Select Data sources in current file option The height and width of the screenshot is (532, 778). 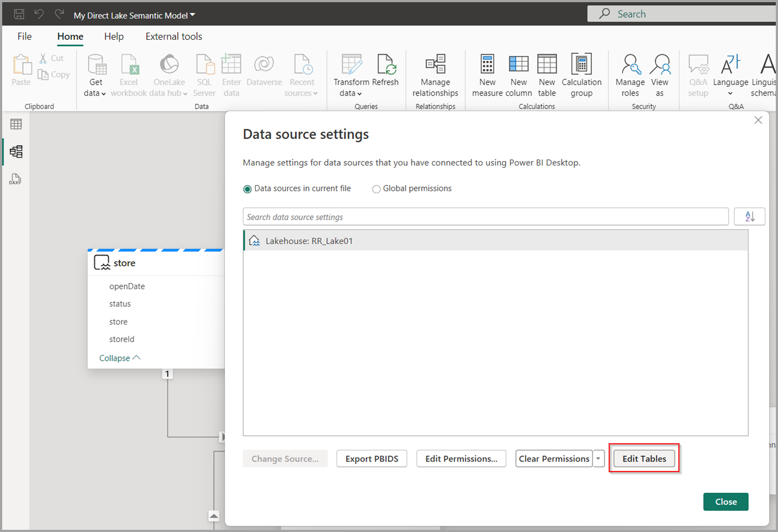248,189
